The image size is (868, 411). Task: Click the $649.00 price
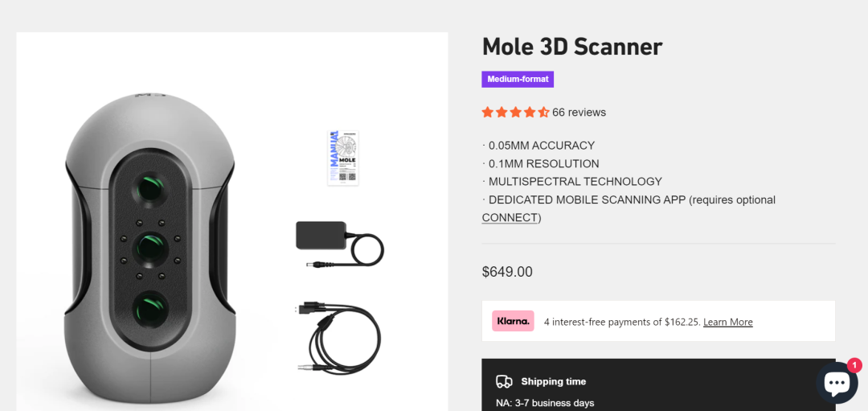click(x=507, y=272)
